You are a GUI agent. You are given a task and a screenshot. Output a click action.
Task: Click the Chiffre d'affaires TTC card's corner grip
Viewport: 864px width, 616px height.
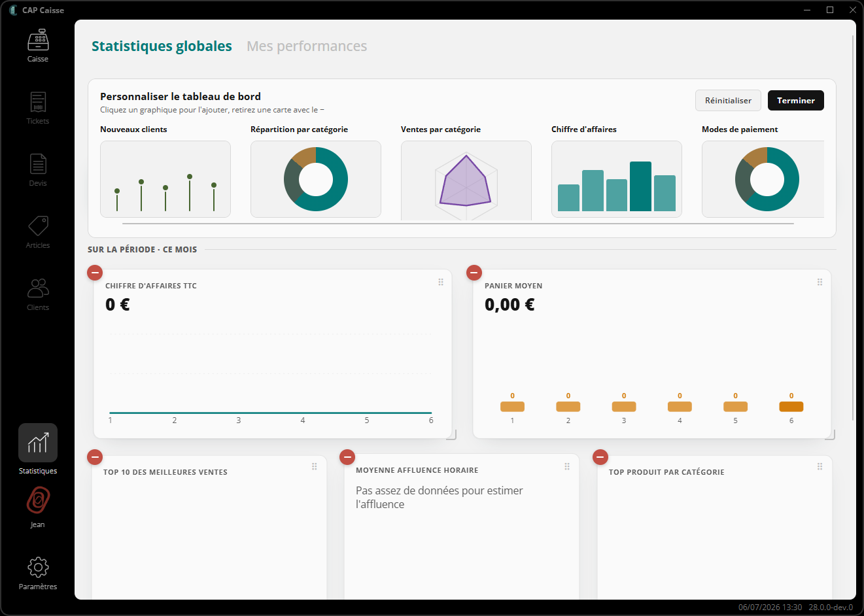pyautogui.click(x=452, y=435)
